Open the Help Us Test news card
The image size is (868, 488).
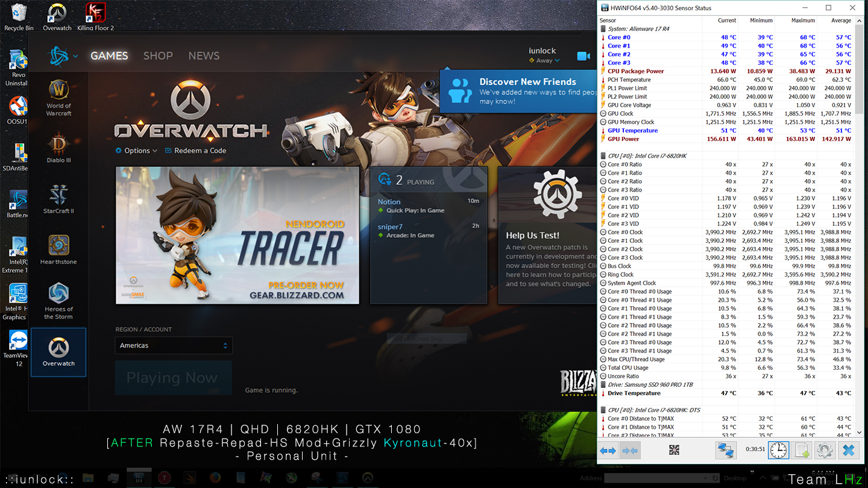tap(547, 236)
